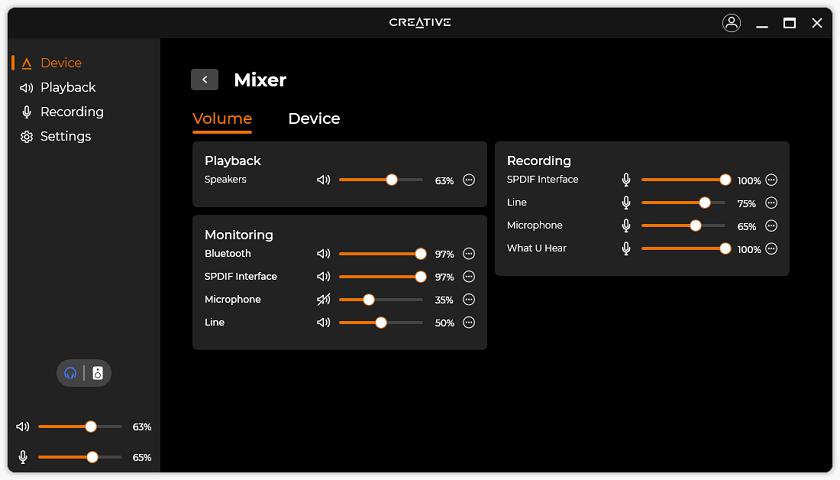Open Playback in the sidebar

[67, 87]
